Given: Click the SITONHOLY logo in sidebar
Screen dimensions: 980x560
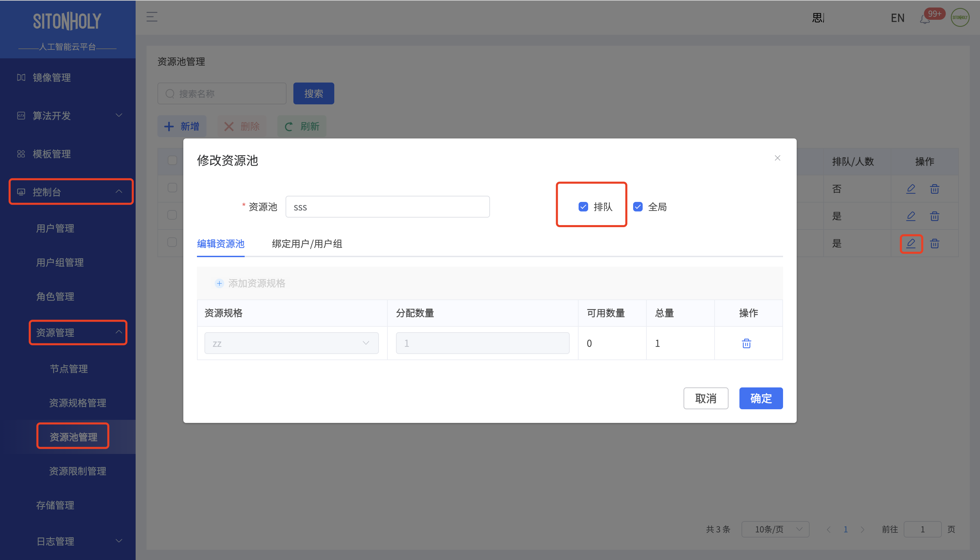Looking at the screenshot, I should pos(67,21).
